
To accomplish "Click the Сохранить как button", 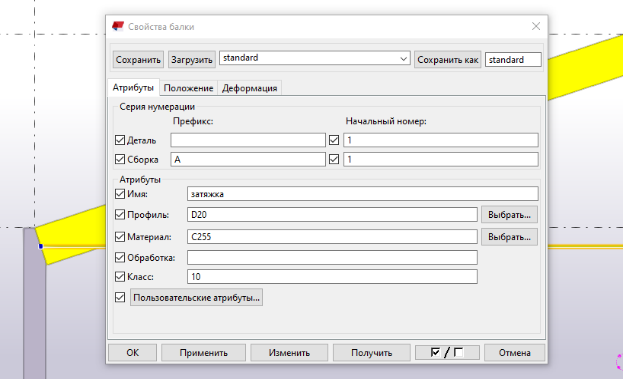I will [x=447, y=60].
